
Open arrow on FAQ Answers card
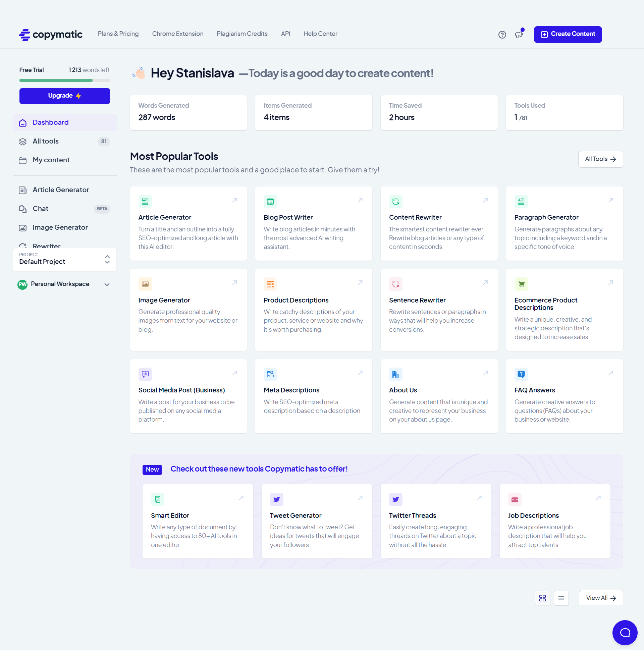(611, 373)
